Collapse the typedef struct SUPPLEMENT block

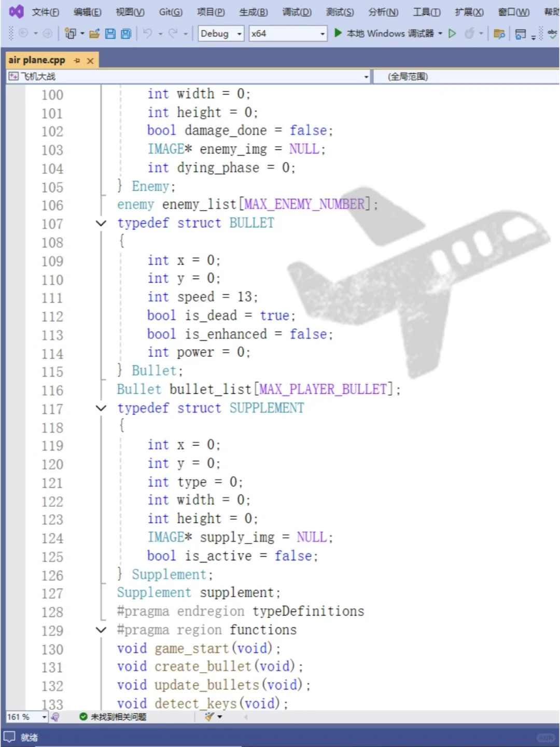(101, 408)
